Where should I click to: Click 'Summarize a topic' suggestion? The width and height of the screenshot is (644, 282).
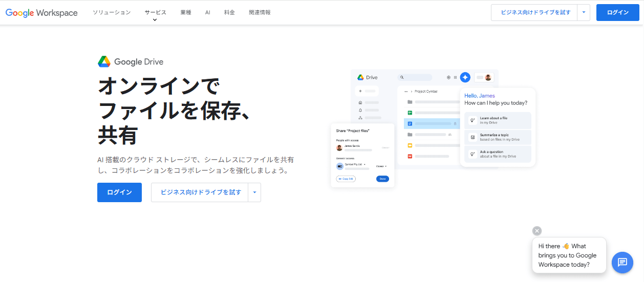coord(498,137)
